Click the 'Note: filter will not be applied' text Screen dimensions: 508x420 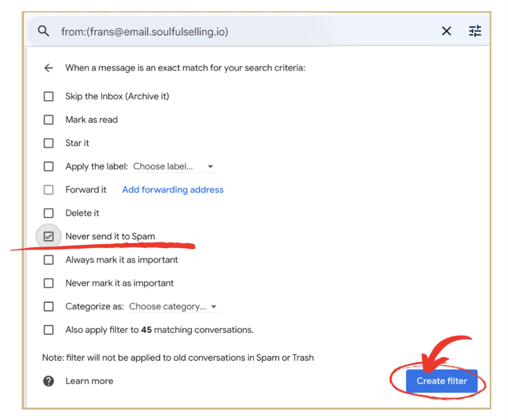pyautogui.click(x=178, y=358)
